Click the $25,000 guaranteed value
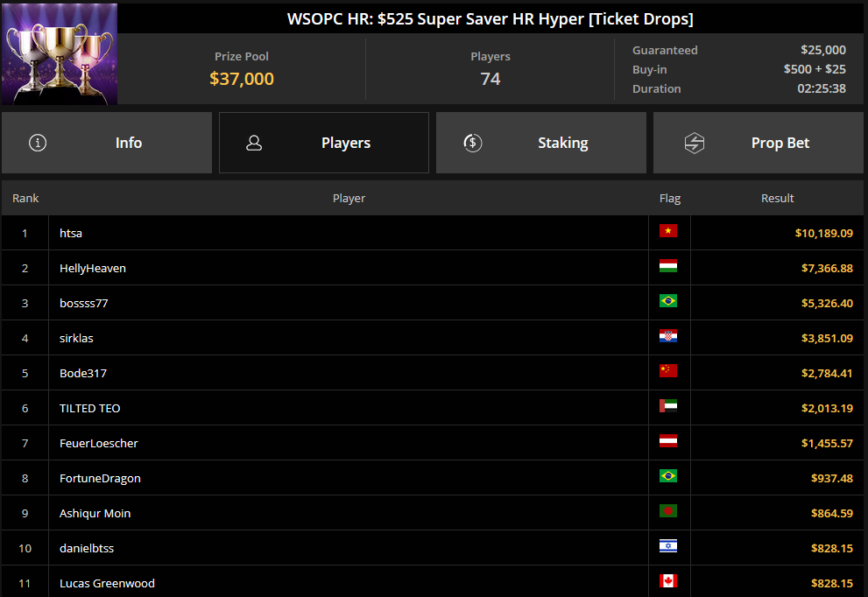Image resolution: width=868 pixels, height=597 pixels. pos(823,50)
